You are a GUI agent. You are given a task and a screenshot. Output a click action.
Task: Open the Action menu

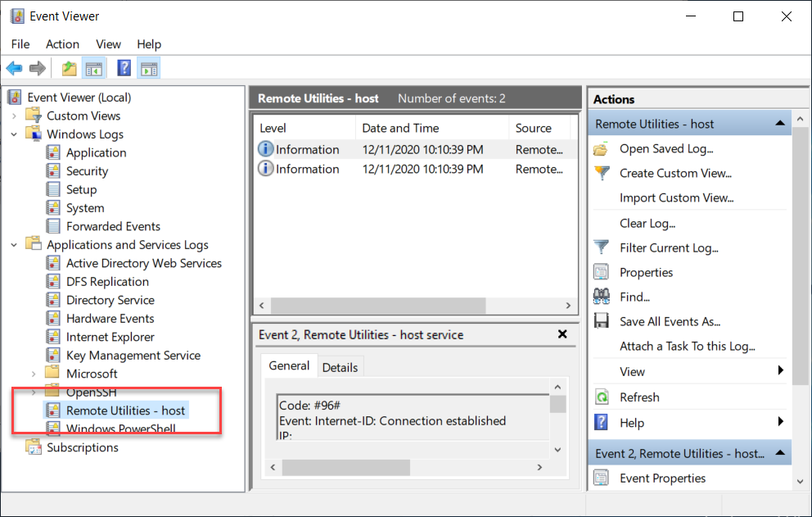pyautogui.click(x=62, y=44)
